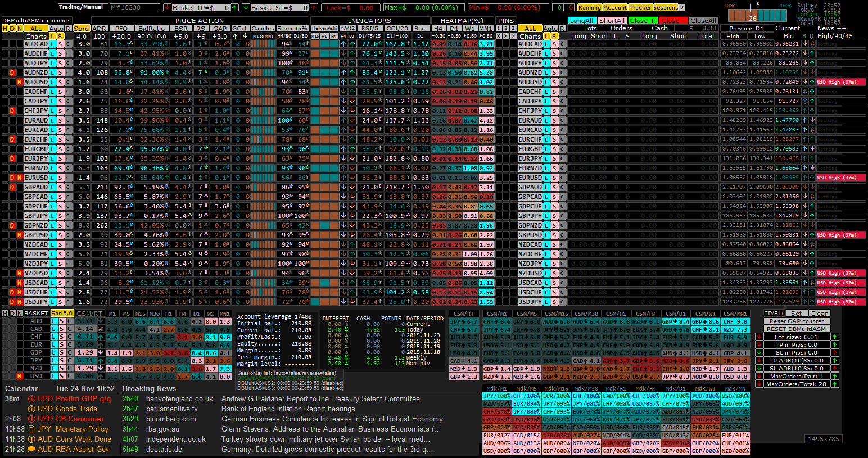Click the info icon for AUD Cons Work Done
The width and height of the screenshot is (868, 458).
[x=32, y=439]
